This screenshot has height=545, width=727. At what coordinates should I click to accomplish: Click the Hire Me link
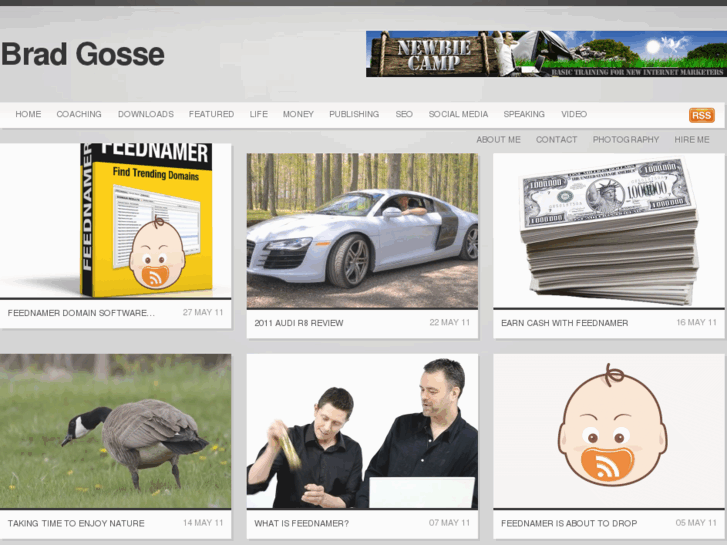pos(692,140)
